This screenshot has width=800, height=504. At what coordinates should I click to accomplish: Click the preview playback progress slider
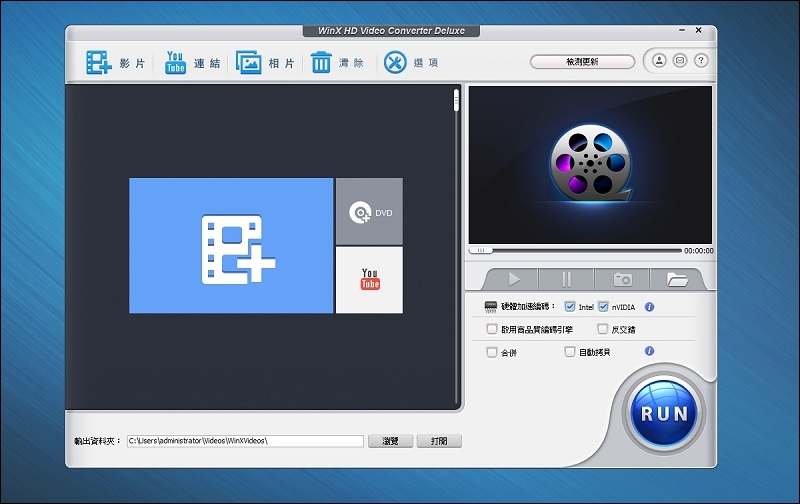tap(575, 250)
